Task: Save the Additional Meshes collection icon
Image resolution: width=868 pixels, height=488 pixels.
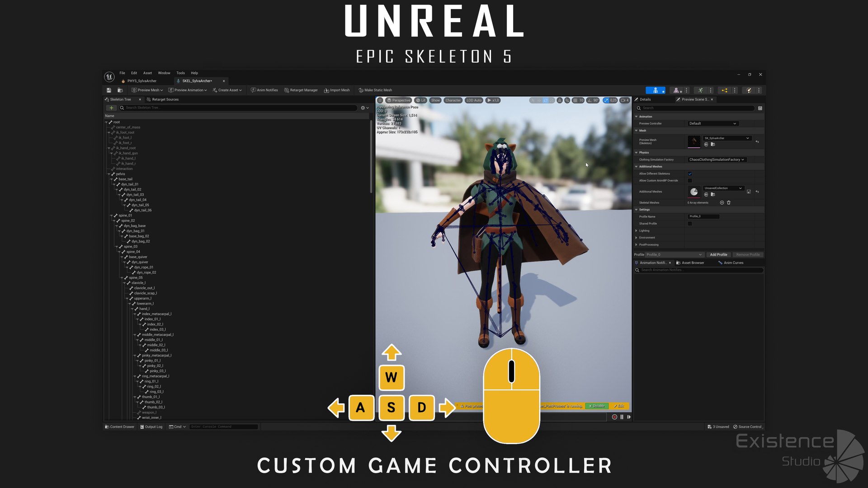Action: click(x=749, y=192)
